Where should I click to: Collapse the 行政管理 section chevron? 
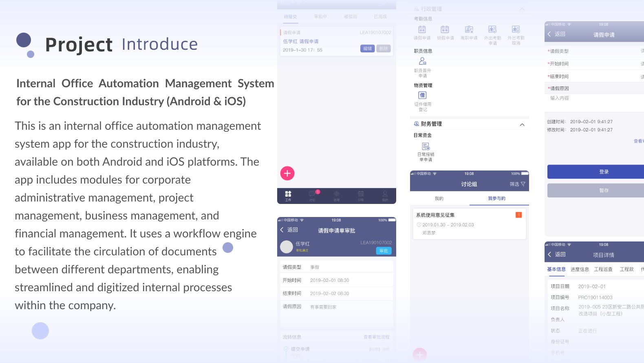coord(522,9)
